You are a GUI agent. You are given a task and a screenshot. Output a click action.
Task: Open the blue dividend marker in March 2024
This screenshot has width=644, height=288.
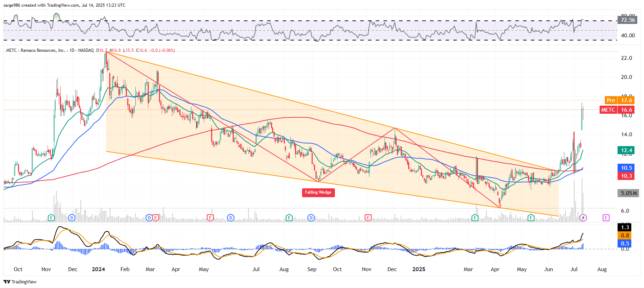149,218
